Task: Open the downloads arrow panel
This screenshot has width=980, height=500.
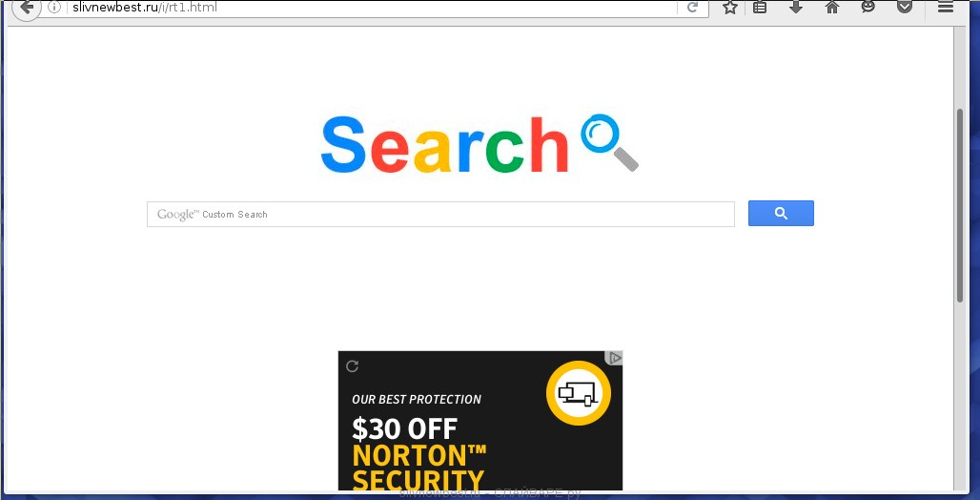Action: (x=796, y=7)
